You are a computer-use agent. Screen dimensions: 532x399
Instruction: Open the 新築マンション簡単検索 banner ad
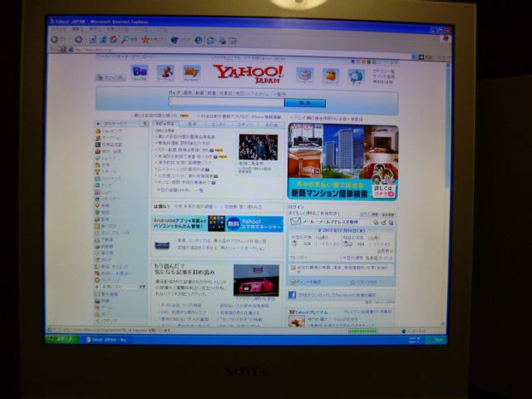342,162
